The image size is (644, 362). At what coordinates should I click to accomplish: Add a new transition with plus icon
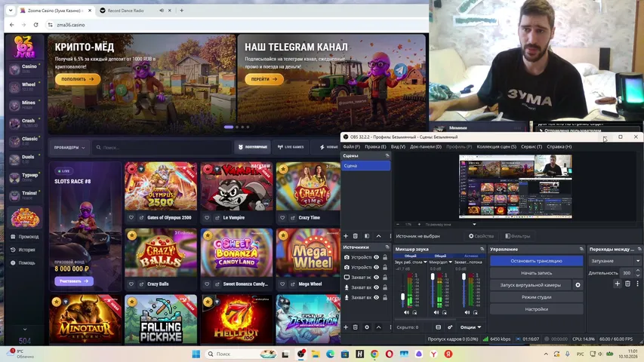pos(617,284)
